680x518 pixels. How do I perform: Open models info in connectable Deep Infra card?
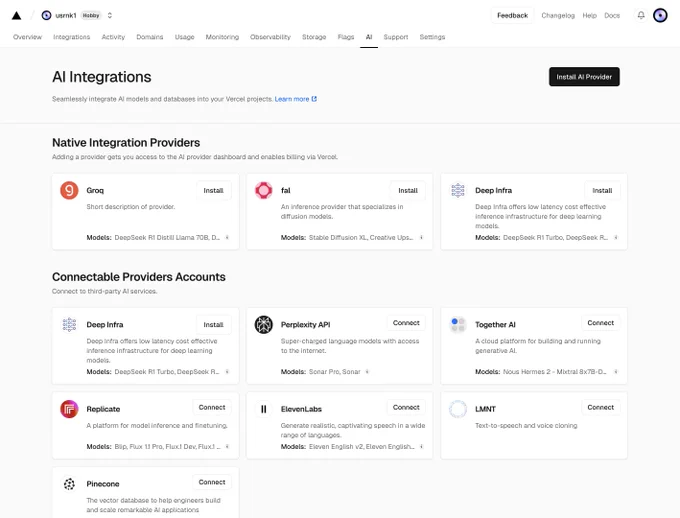tap(227, 371)
